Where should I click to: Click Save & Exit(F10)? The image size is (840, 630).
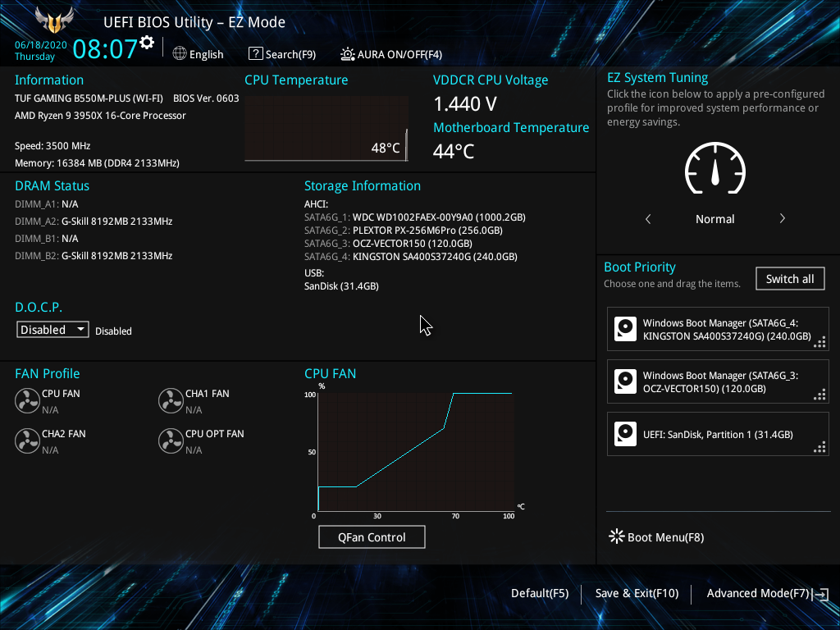pos(637,593)
